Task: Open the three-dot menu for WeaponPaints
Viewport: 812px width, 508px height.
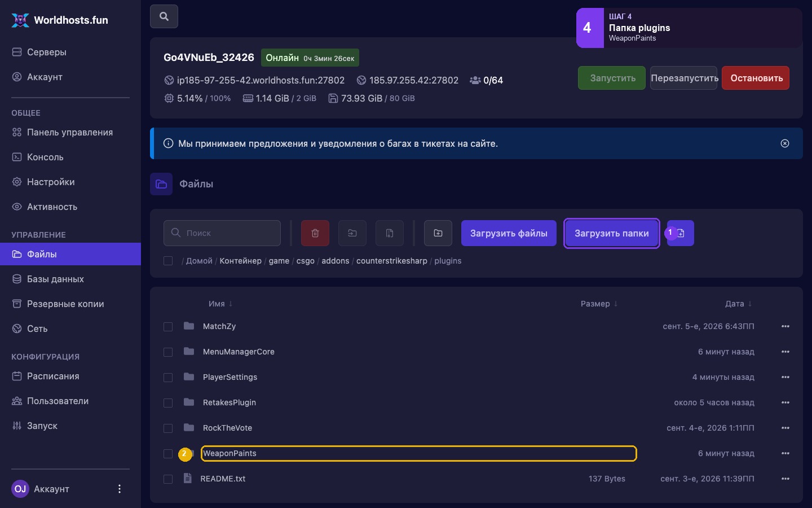Action: coord(785,453)
